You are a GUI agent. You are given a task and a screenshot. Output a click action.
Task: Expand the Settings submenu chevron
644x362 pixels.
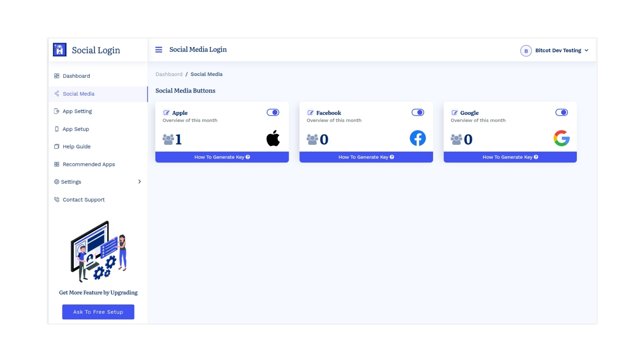(140, 182)
